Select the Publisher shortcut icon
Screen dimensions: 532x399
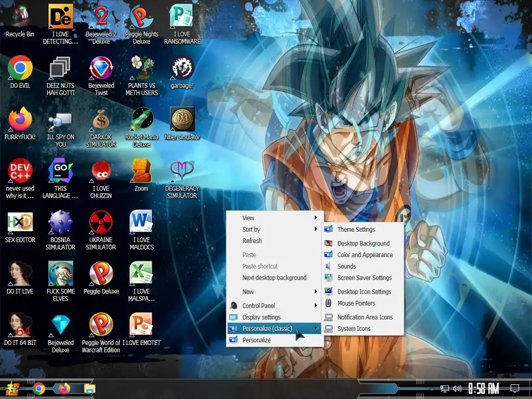182,16
